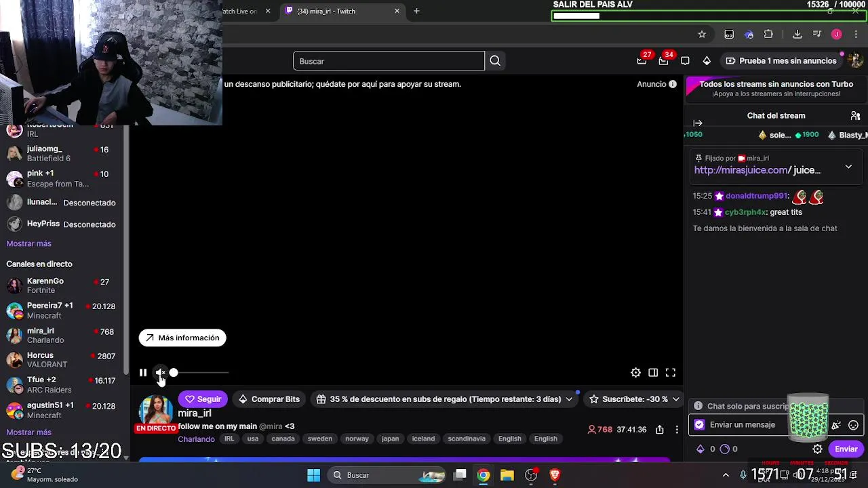Send message with Enviar button
Image resolution: width=868 pixels, height=488 pixels.
(x=846, y=449)
